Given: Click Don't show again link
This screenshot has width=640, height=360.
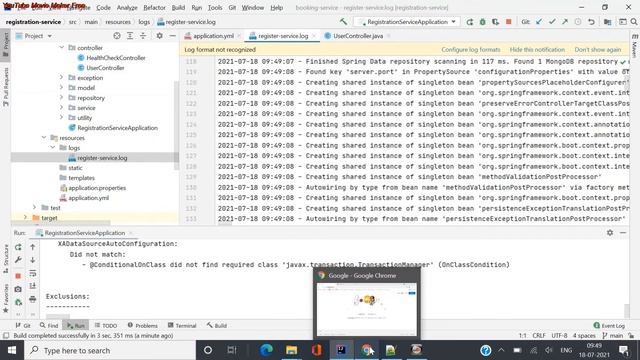Looking at the screenshot, I should pyautogui.click(x=598, y=49).
